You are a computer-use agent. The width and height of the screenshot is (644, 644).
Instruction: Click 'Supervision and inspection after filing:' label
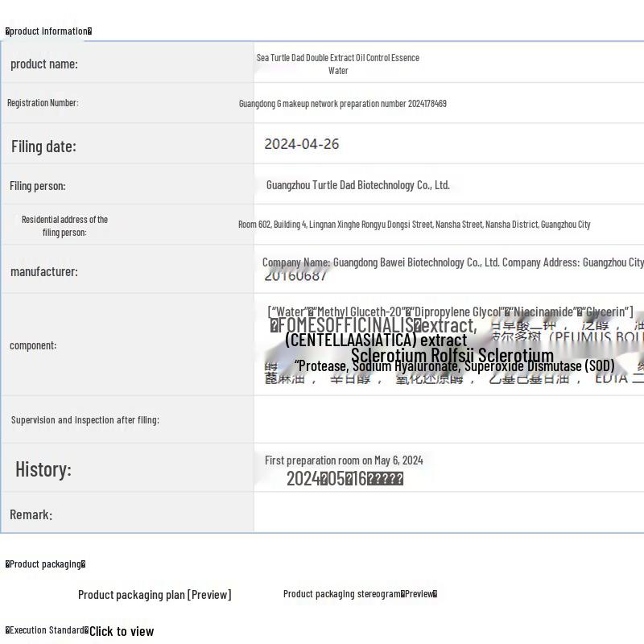click(x=85, y=419)
